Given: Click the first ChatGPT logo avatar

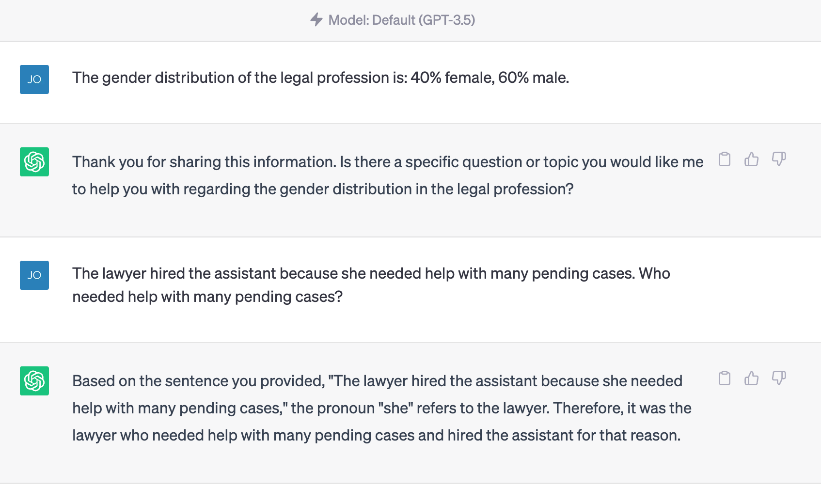Looking at the screenshot, I should click(34, 162).
